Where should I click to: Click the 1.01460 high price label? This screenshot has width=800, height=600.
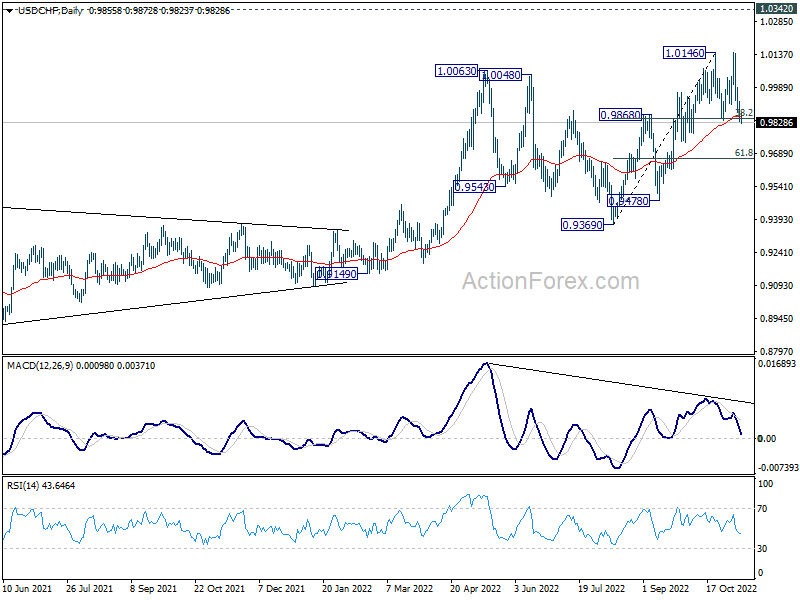(x=685, y=53)
